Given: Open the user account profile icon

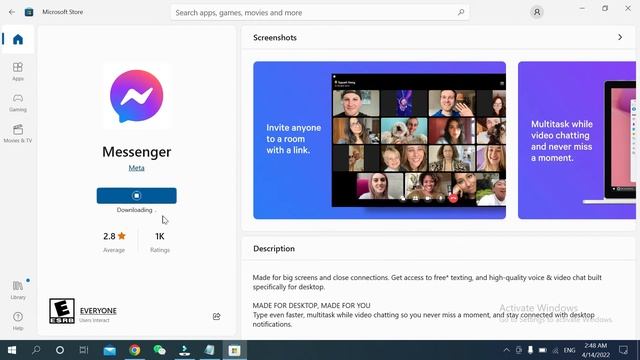Looking at the screenshot, I should 537,12.
